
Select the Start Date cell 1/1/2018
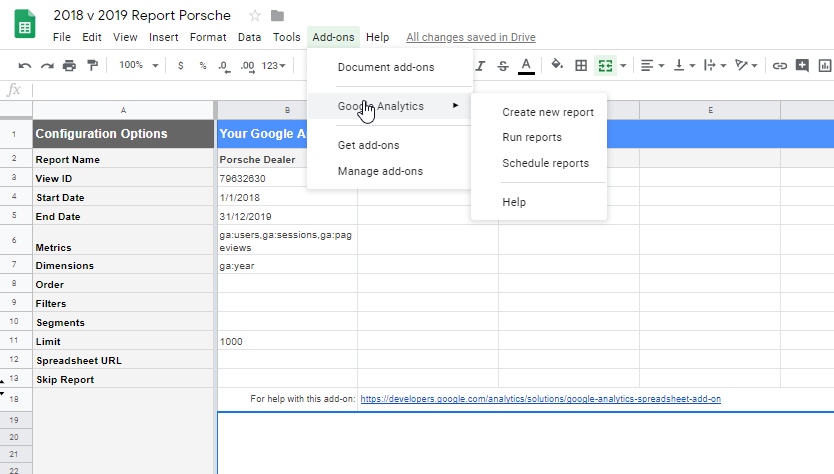pos(287,198)
